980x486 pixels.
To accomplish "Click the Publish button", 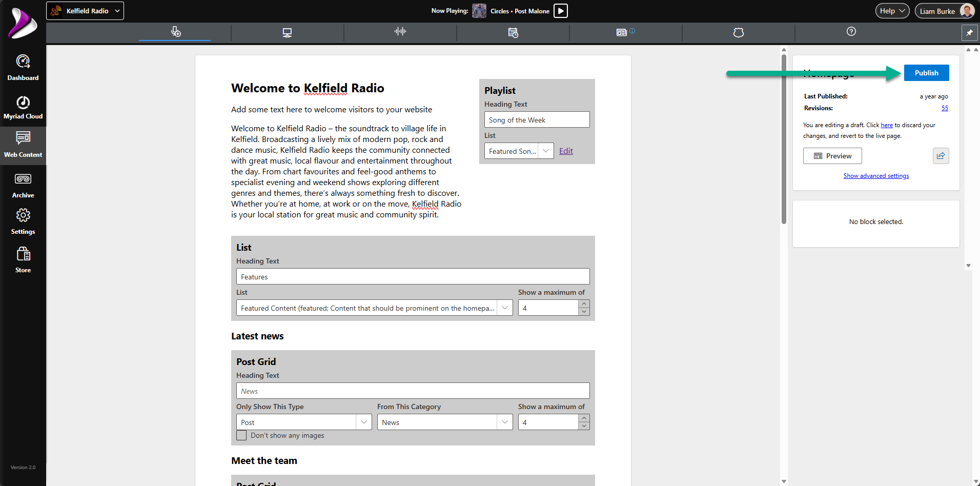I will coord(926,73).
